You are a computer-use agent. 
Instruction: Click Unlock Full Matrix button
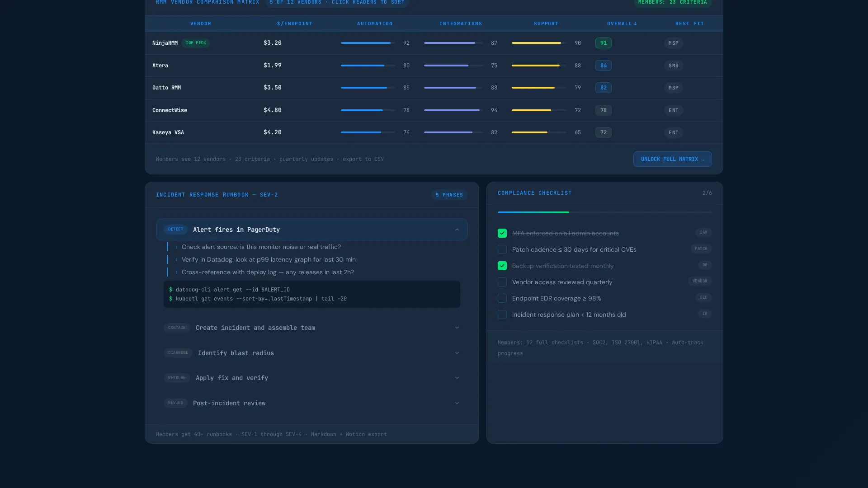[x=672, y=159]
